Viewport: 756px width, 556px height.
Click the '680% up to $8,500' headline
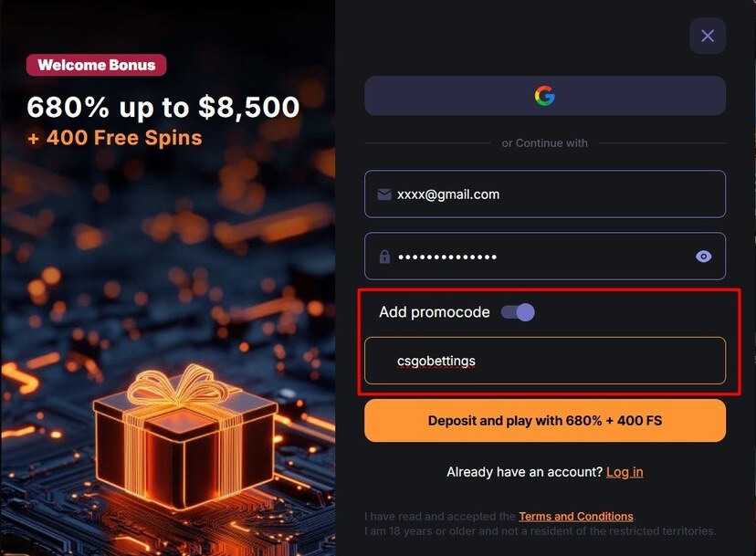163,108
